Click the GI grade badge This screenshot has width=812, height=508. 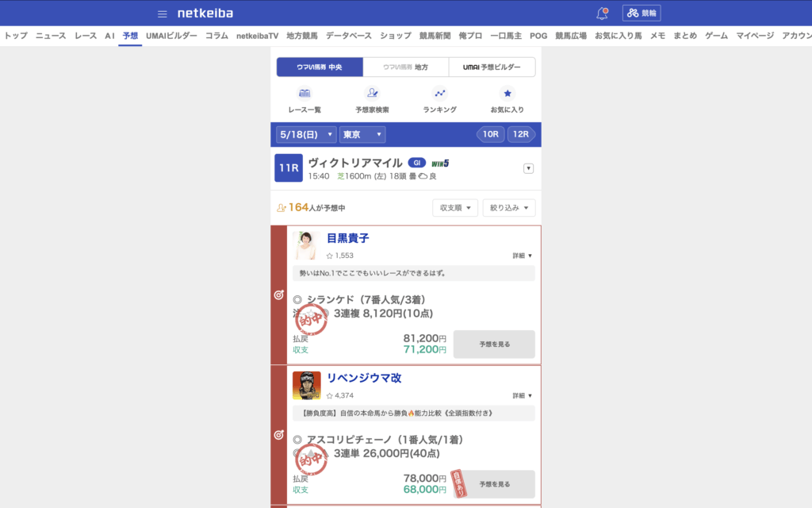(x=417, y=163)
